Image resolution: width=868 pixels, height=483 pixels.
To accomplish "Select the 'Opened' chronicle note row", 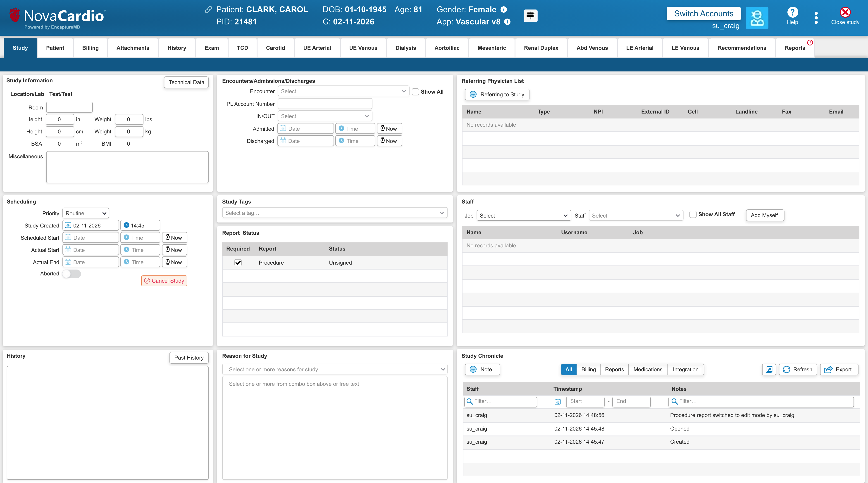I will tap(661, 429).
